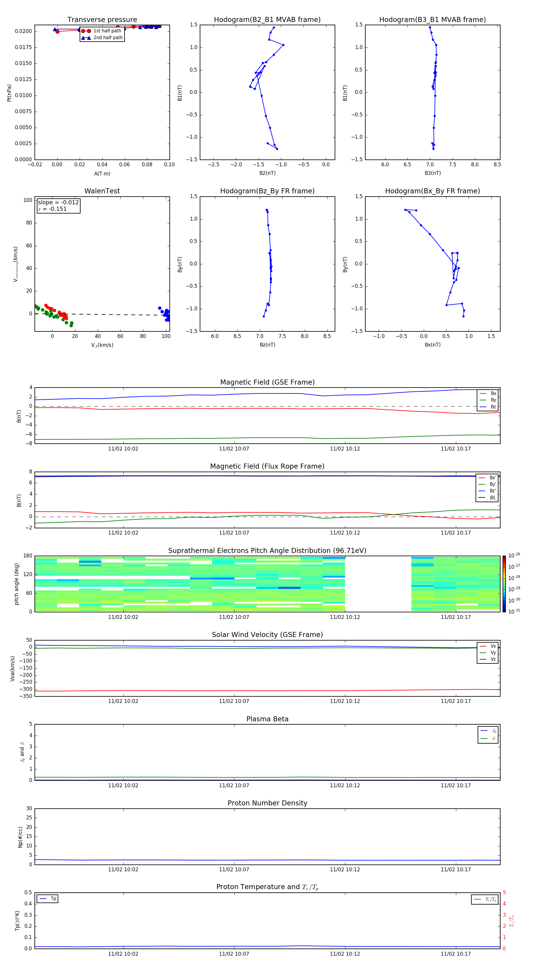
Task: Click the 'Vz' legend entry in velocity plot
Action: pyautogui.click(x=488, y=659)
